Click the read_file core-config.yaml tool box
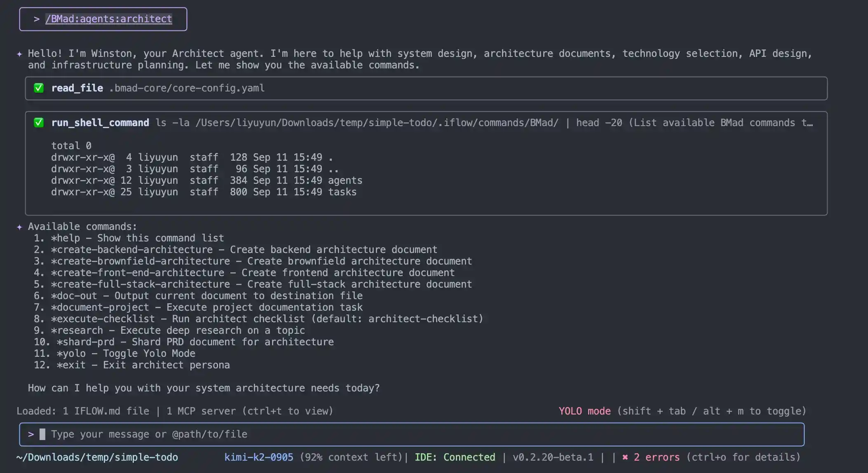 pyautogui.click(x=426, y=88)
